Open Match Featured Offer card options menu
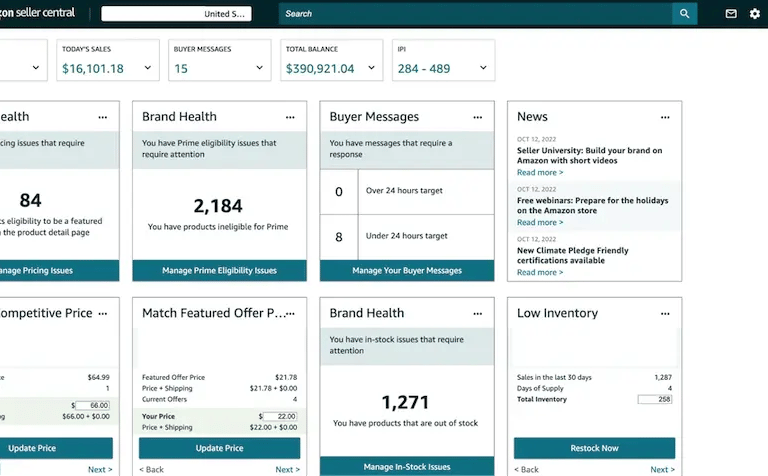This screenshot has width=768, height=476. 291,313
